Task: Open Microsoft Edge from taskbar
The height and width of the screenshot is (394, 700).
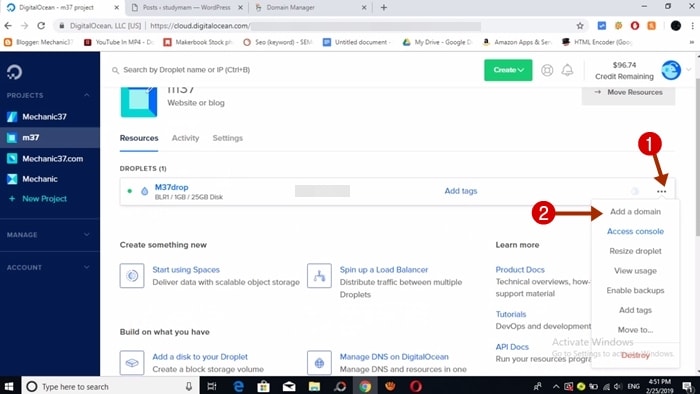Action: [238, 386]
